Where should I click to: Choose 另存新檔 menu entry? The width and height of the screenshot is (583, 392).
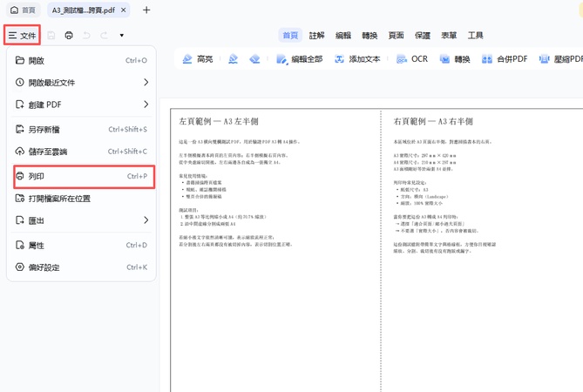pos(81,129)
